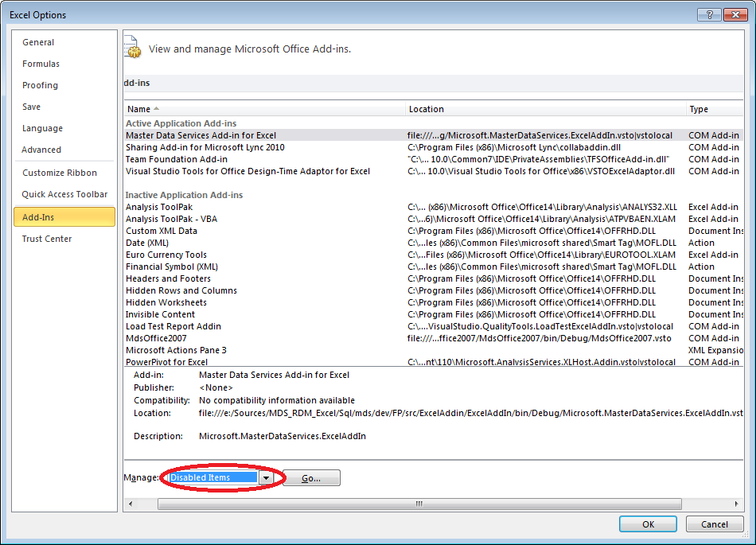This screenshot has height=545, width=756.
Task: Click the Disabled Items combo box field
Action: (x=212, y=477)
